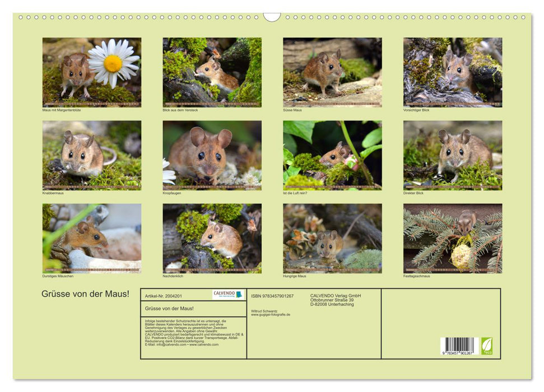Click the ISBN barcode

(457, 346)
